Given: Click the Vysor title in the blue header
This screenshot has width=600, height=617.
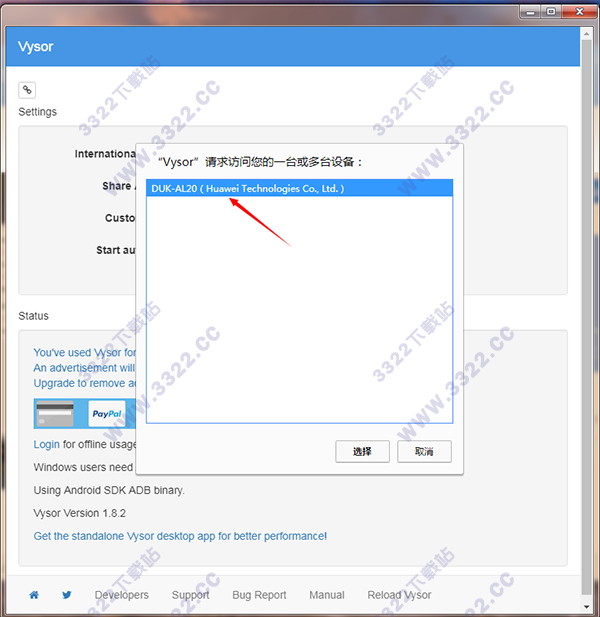Looking at the screenshot, I should coord(35,46).
